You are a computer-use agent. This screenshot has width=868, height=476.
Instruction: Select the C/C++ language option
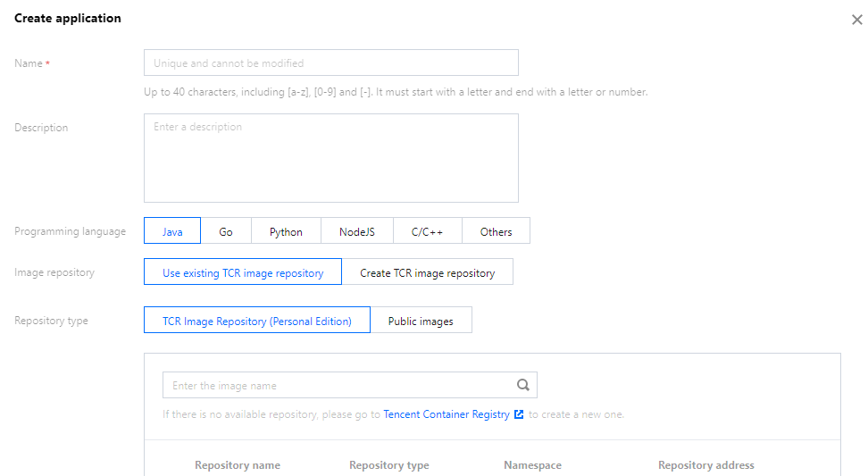tap(427, 231)
